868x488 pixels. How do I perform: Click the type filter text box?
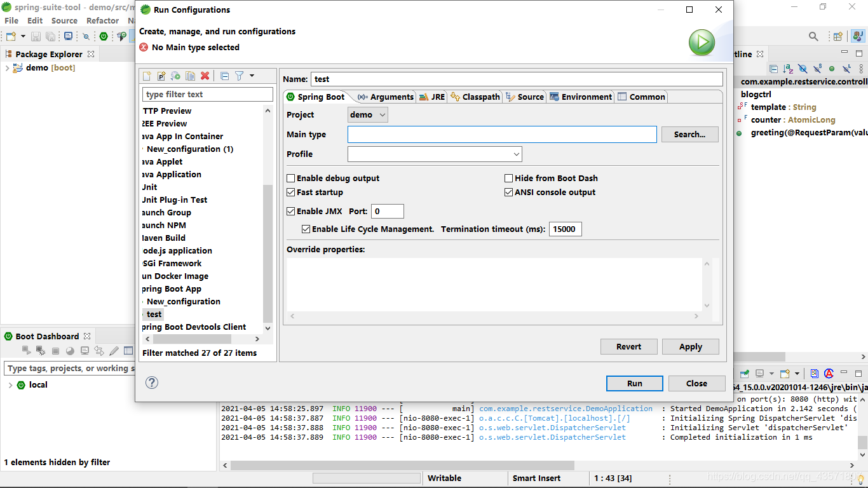(208, 95)
